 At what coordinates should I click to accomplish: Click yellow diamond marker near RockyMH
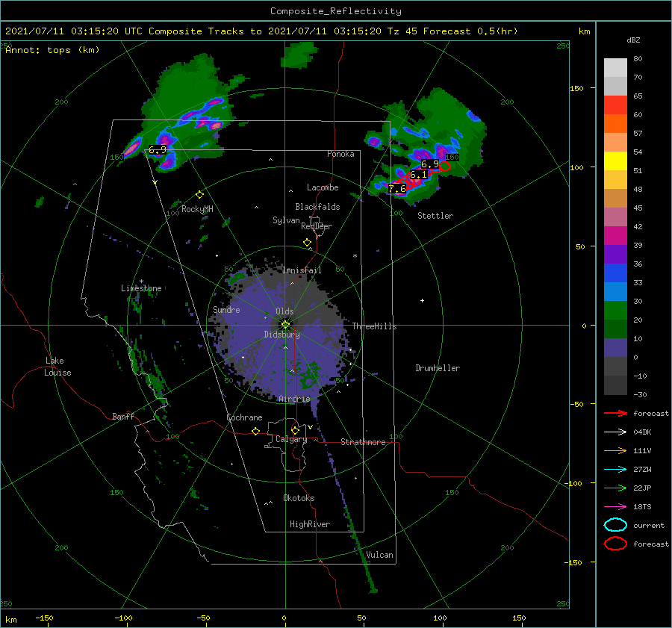pos(199,195)
